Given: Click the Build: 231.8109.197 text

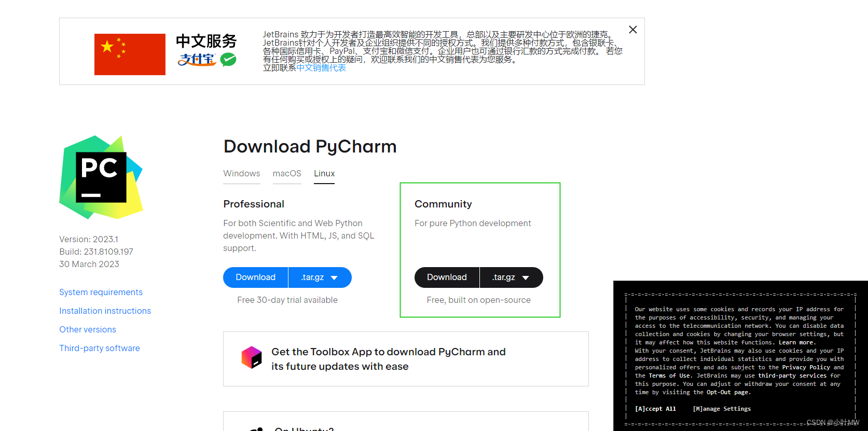Looking at the screenshot, I should click(x=96, y=252).
